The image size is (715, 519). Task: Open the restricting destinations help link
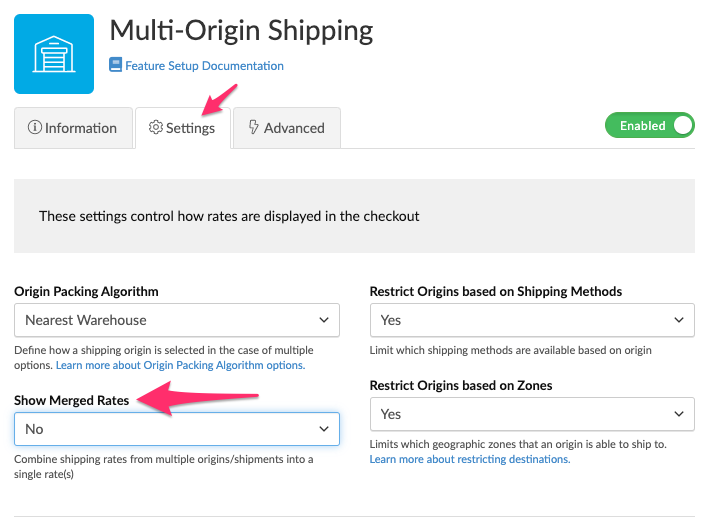click(x=469, y=459)
